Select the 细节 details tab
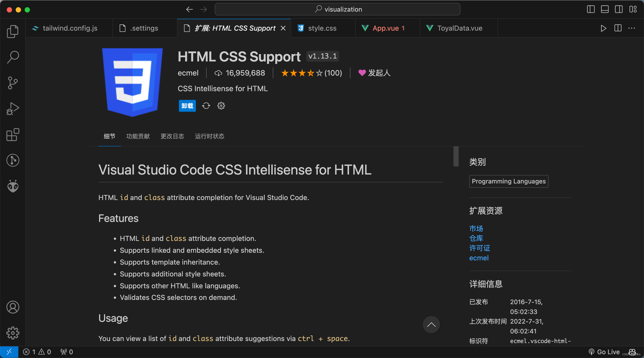This screenshot has width=644, height=358. 110,136
